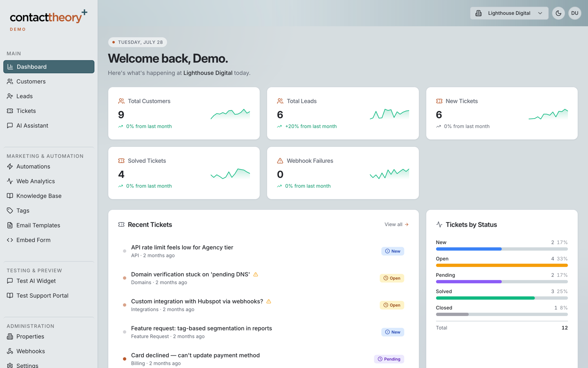The width and height of the screenshot is (588, 368).
Task: Navigate to Leads in the sidebar
Action: tap(49, 96)
